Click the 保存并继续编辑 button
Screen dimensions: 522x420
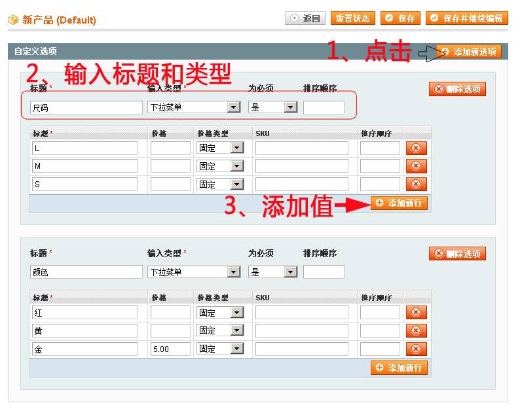[467, 18]
